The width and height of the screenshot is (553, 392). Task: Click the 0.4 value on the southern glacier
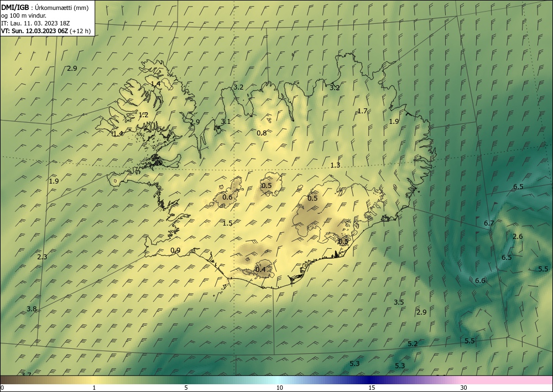pos(260,270)
